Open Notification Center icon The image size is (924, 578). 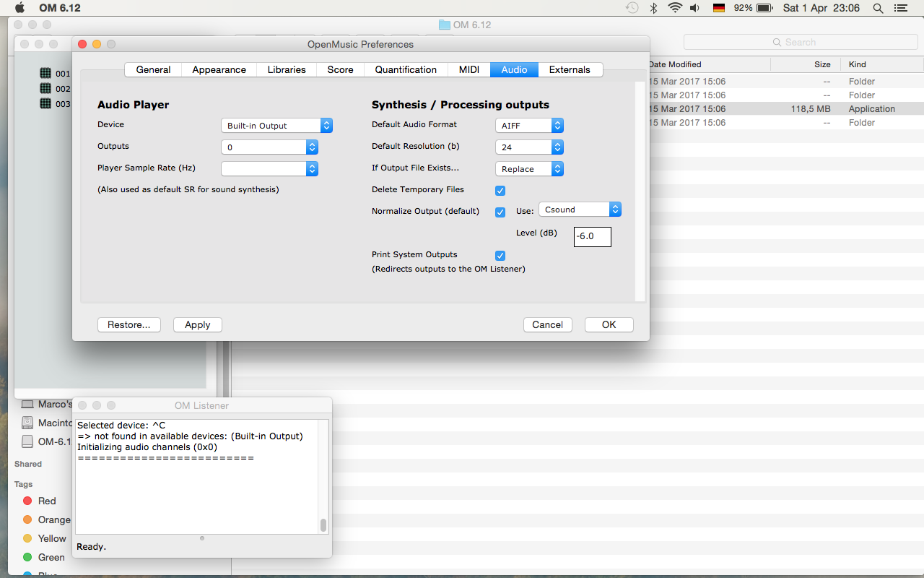899,8
